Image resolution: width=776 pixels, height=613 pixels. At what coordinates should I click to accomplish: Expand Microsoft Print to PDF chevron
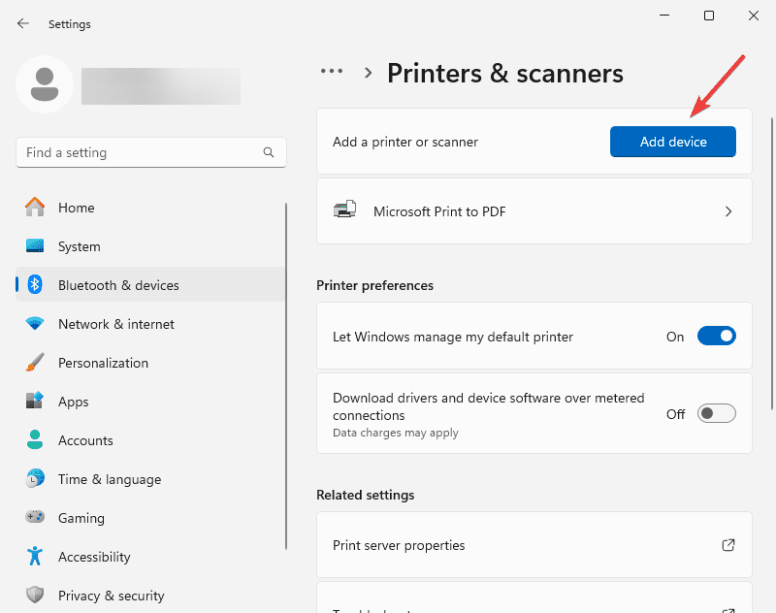728,212
